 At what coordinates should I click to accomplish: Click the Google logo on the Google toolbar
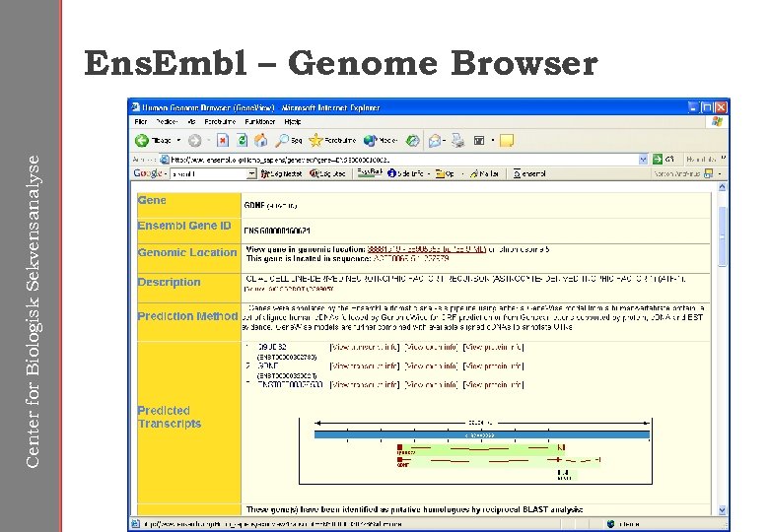click(x=148, y=173)
